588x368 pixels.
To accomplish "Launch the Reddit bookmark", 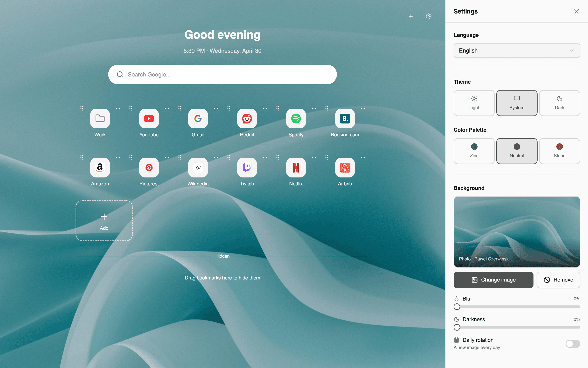I will point(247,119).
